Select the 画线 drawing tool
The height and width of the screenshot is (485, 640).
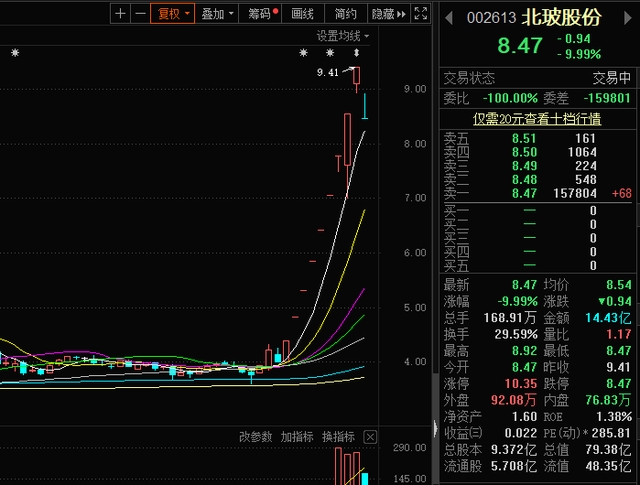click(x=302, y=14)
